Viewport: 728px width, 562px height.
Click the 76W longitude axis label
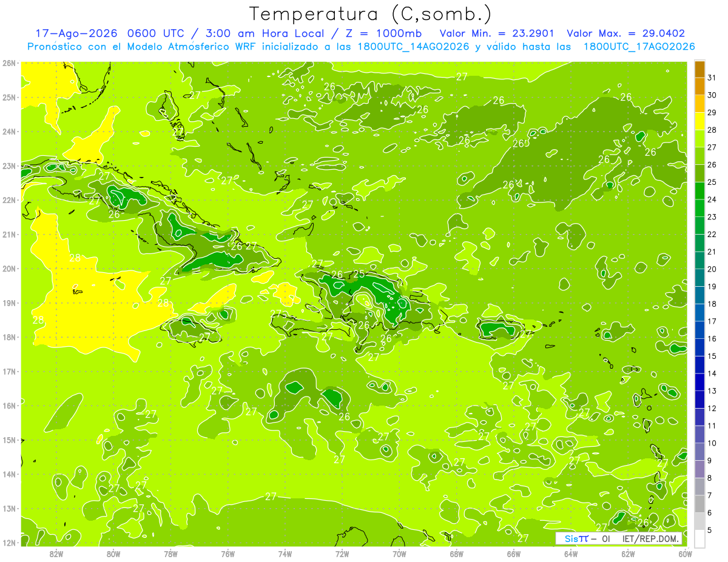pos(227,554)
